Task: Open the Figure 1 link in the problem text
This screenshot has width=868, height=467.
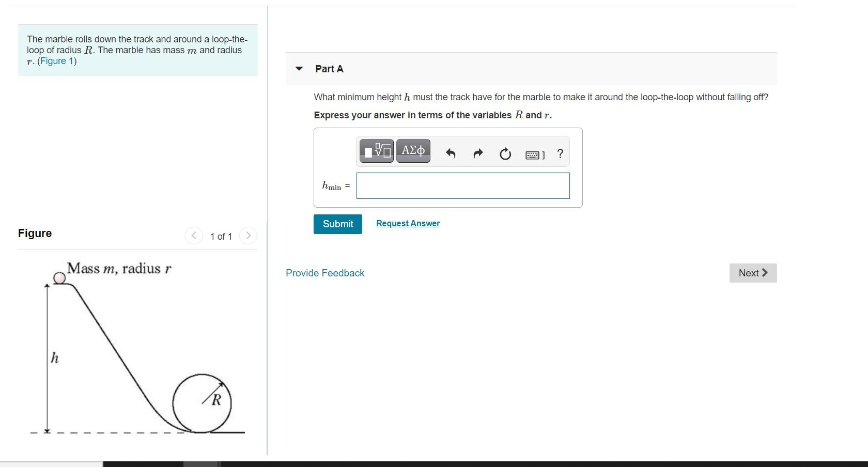Action: [x=58, y=61]
